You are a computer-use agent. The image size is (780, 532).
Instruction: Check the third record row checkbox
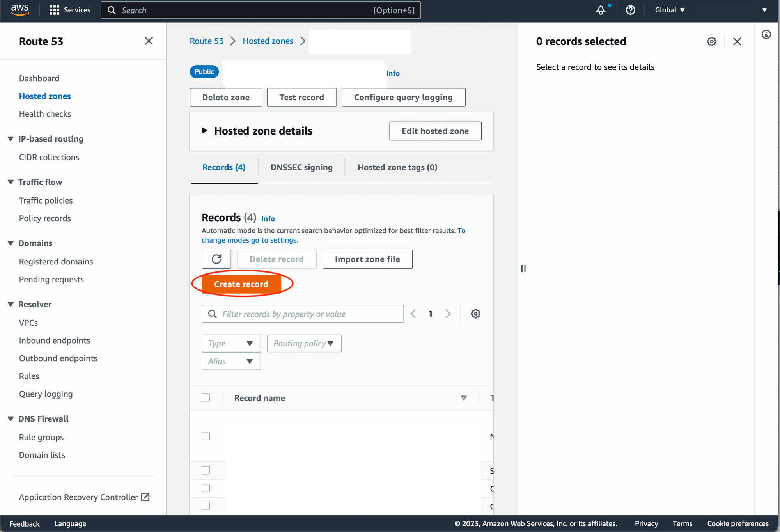[x=206, y=488]
